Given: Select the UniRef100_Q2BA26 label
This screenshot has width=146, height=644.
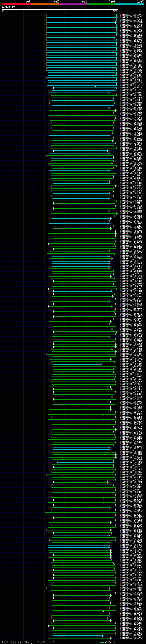Looking at the screenshot, I should [x=131, y=180].
